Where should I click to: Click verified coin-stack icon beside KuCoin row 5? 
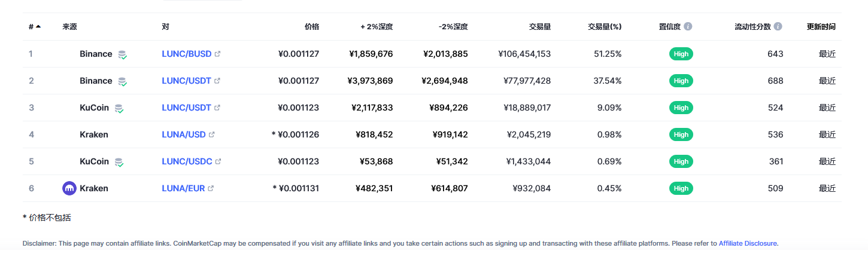click(119, 162)
